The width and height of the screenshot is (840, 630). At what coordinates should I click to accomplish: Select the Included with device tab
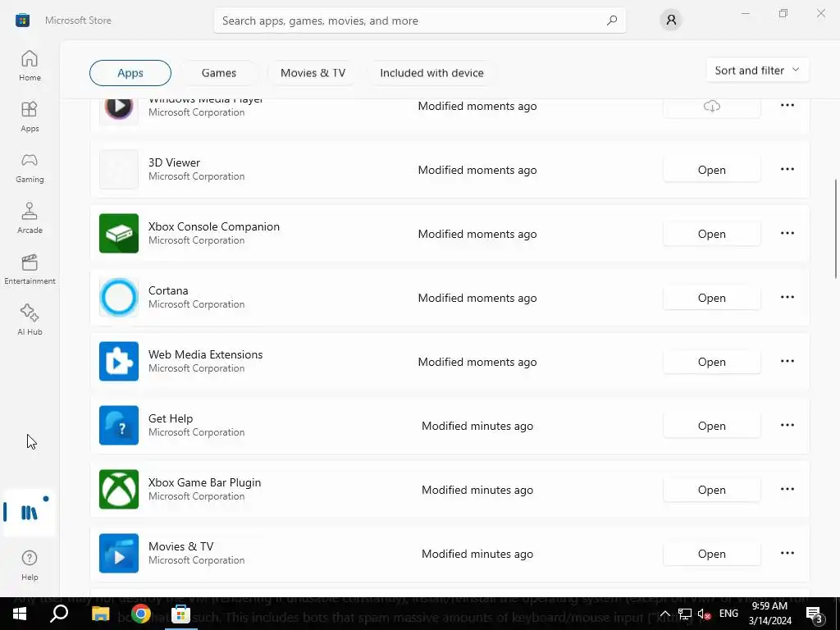[431, 73]
